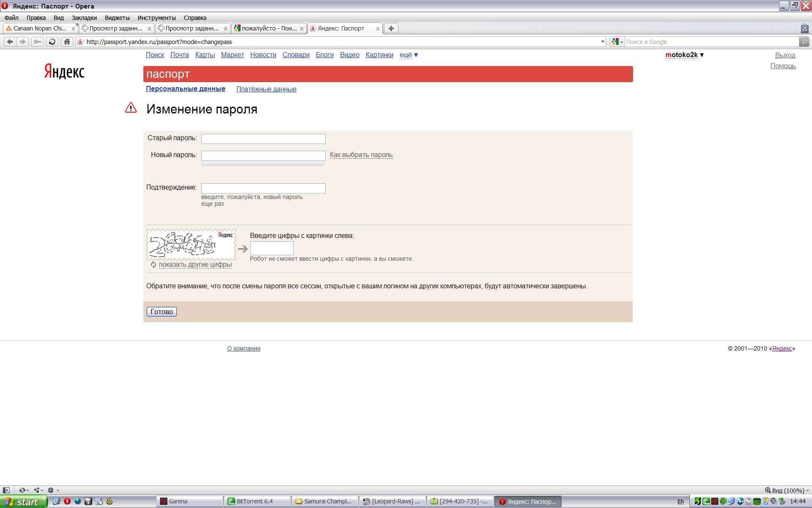Click the Reload page icon
The image size is (812, 508).
point(52,41)
